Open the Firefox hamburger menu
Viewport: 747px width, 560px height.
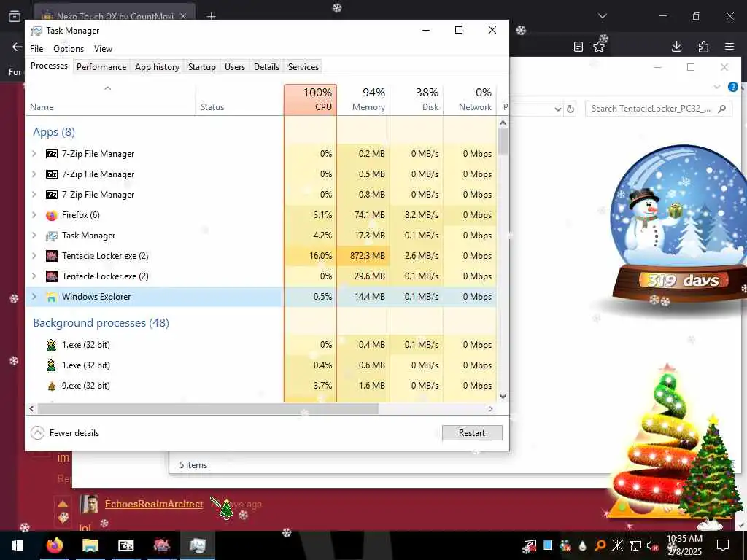(729, 46)
